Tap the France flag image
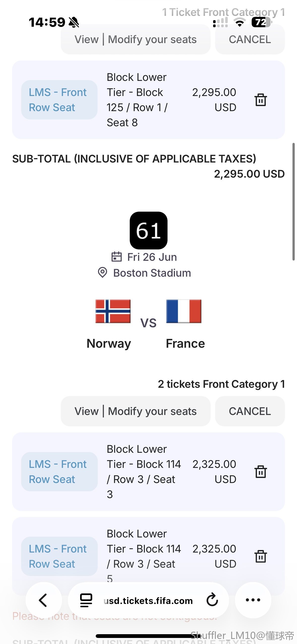Screen dimensions: 297x644 (x=184, y=311)
